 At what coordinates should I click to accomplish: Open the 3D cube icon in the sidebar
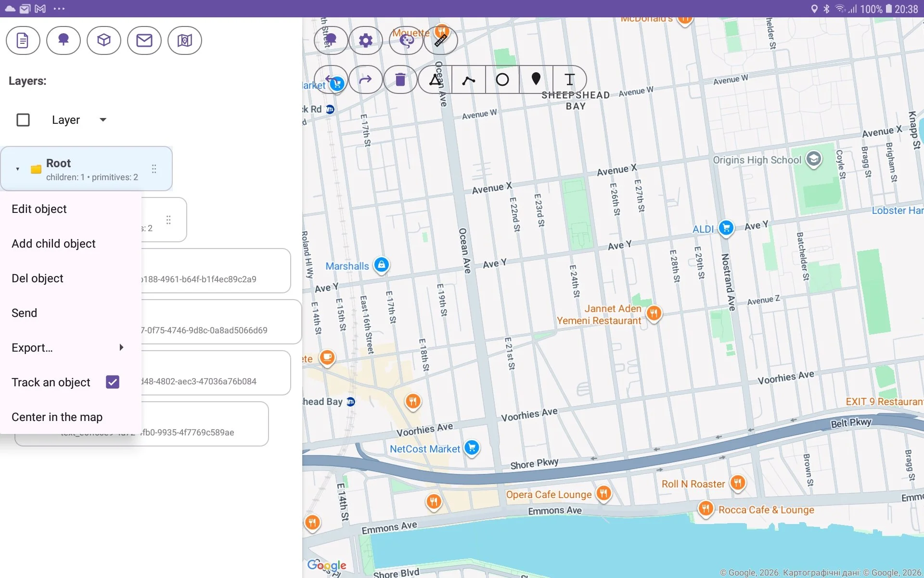coord(103,40)
